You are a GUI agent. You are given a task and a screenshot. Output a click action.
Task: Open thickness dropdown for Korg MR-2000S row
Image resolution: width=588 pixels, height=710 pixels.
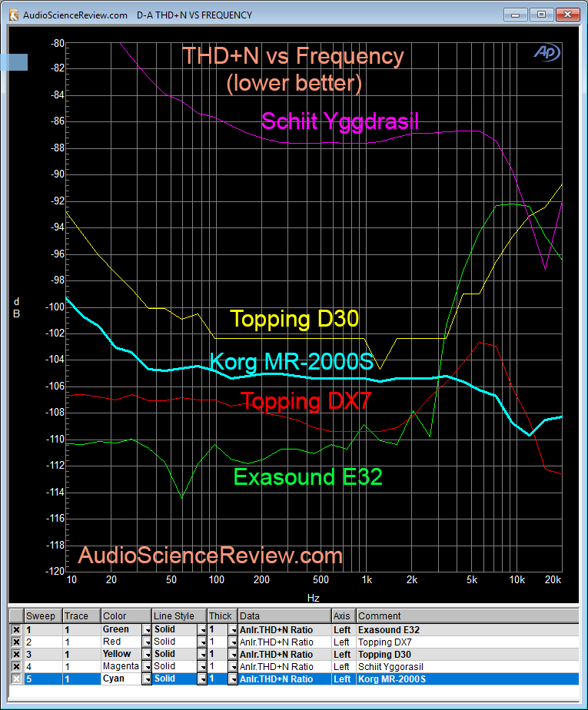click(233, 678)
